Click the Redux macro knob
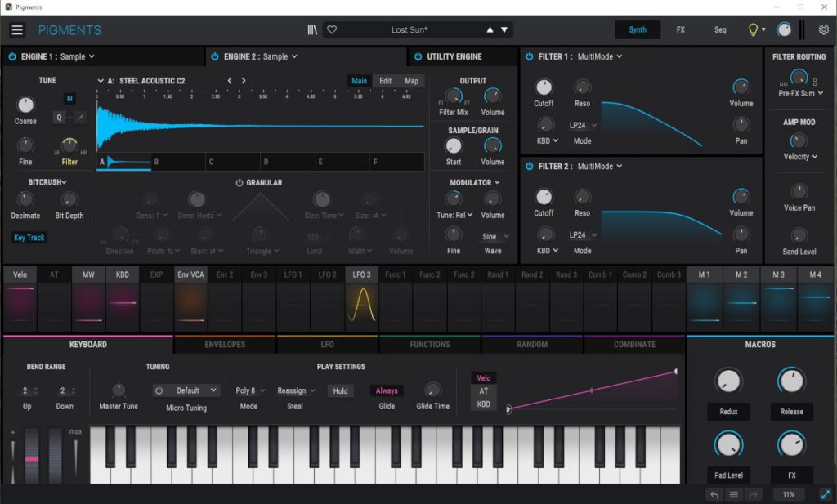 (x=728, y=381)
